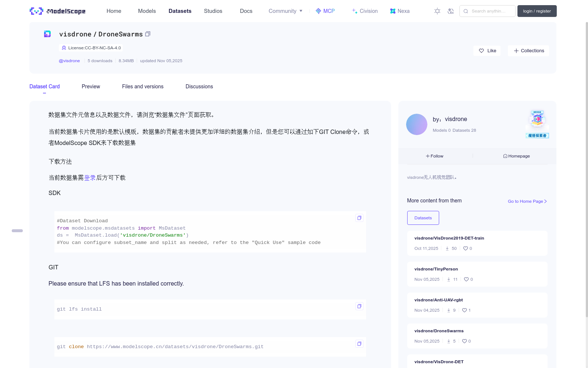
Task: Click download icon on Anti-UAV-rgbt card
Action: (x=449, y=310)
